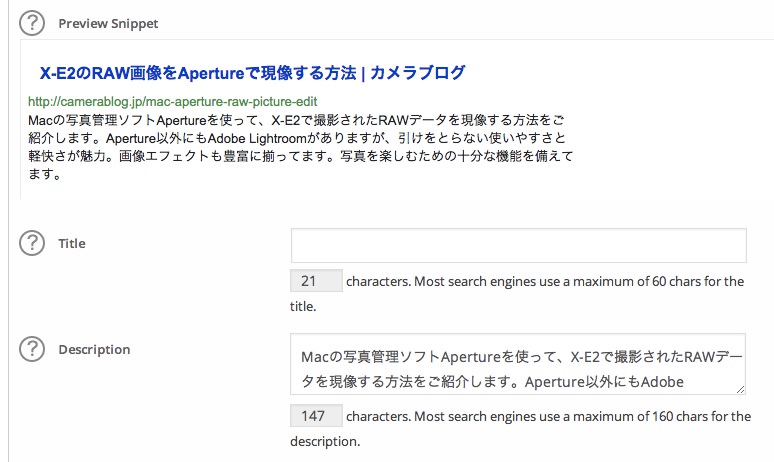Click the green camerablog.jp URL
This screenshot has height=462, width=774.
point(172,102)
